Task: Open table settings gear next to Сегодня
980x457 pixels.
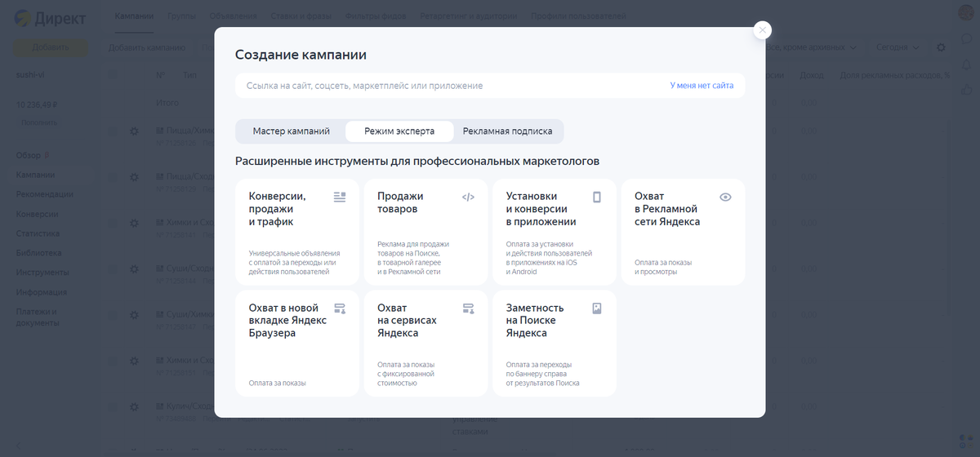Action: pyautogui.click(x=941, y=47)
